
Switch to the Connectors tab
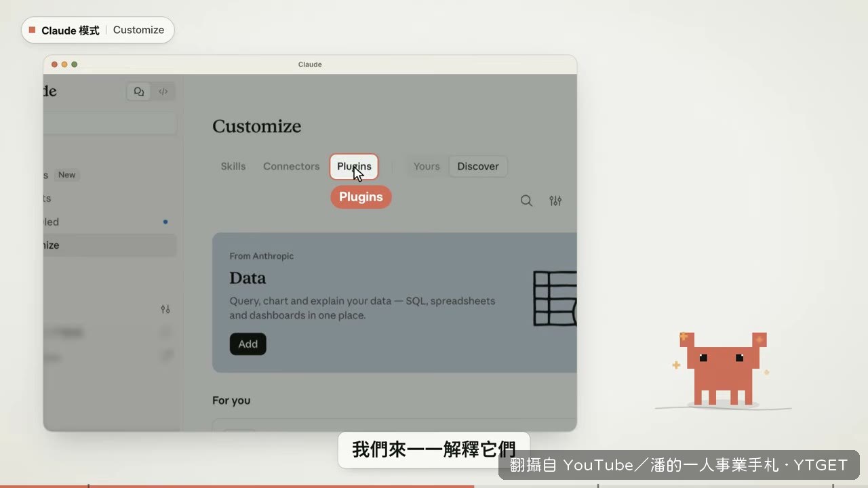(291, 166)
